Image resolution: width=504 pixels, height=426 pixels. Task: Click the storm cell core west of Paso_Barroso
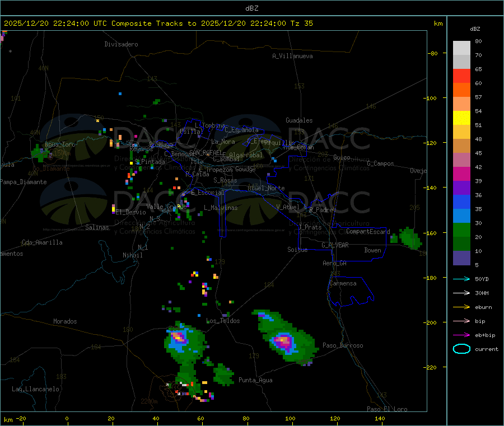(x=284, y=341)
